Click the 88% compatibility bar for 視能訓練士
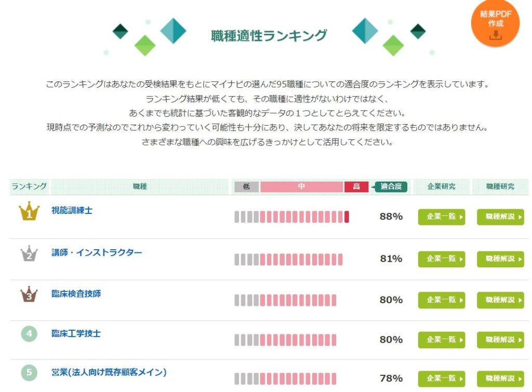This screenshot has height=392, width=532. 291,217
